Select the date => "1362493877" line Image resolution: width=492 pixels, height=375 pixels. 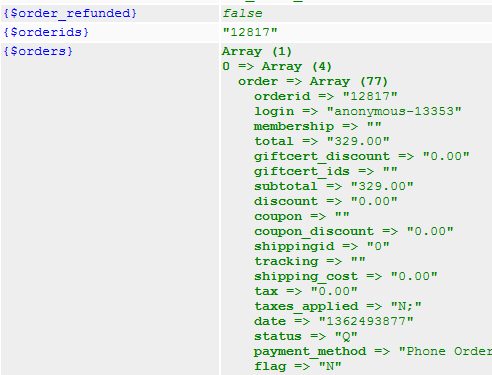[x=334, y=321]
